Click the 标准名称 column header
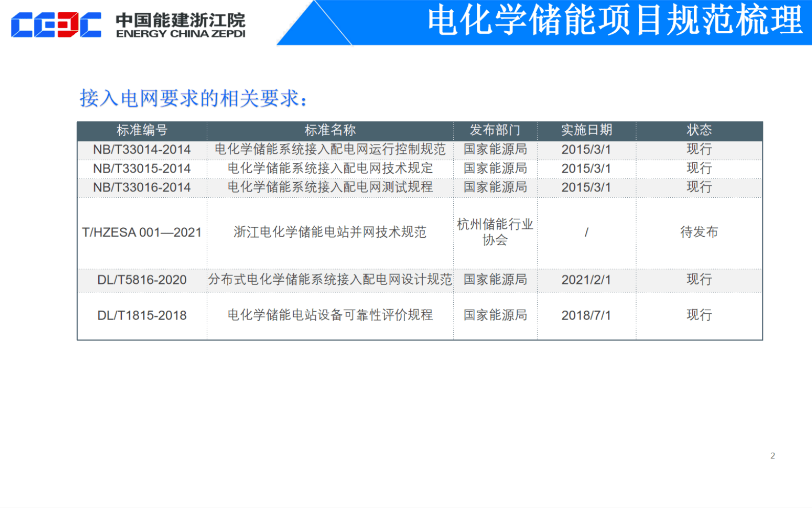 coord(330,131)
